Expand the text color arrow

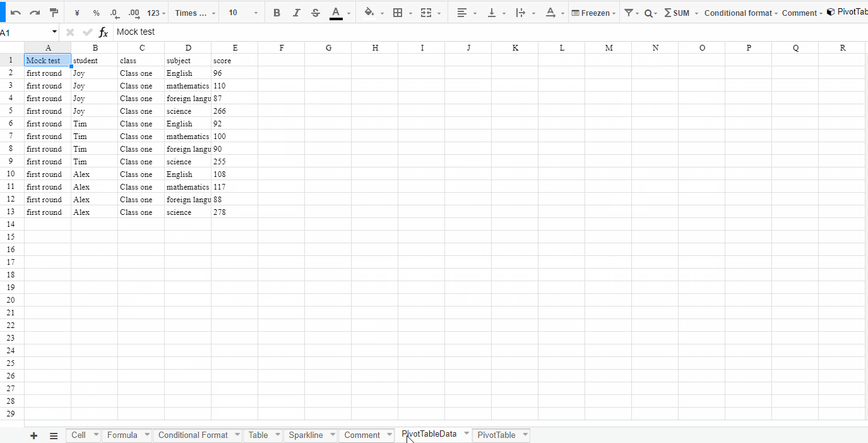(348, 13)
